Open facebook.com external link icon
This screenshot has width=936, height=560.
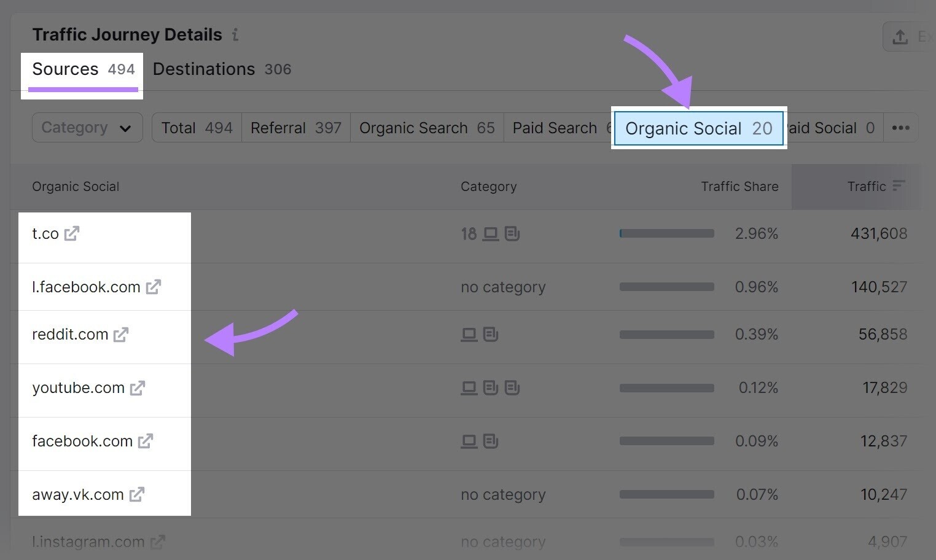[x=146, y=441]
